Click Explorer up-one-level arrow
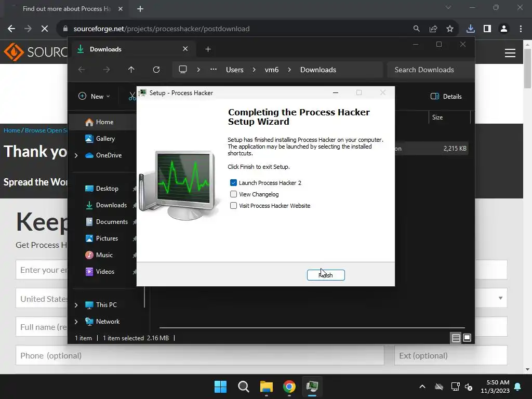The height and width of the screenshot is (399, 532). [x=131, y=70]
